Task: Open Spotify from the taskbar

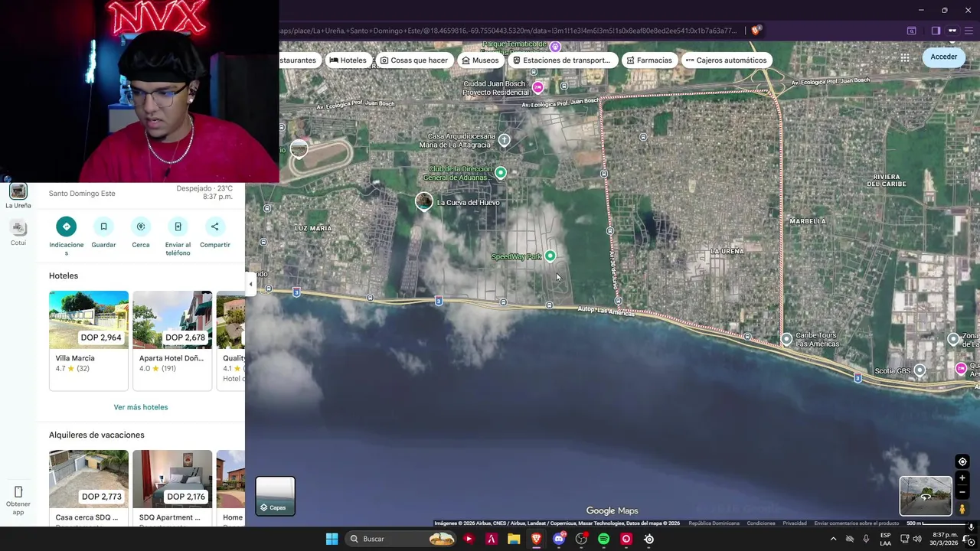Action: pyautogui.click(x=603, y=539)
